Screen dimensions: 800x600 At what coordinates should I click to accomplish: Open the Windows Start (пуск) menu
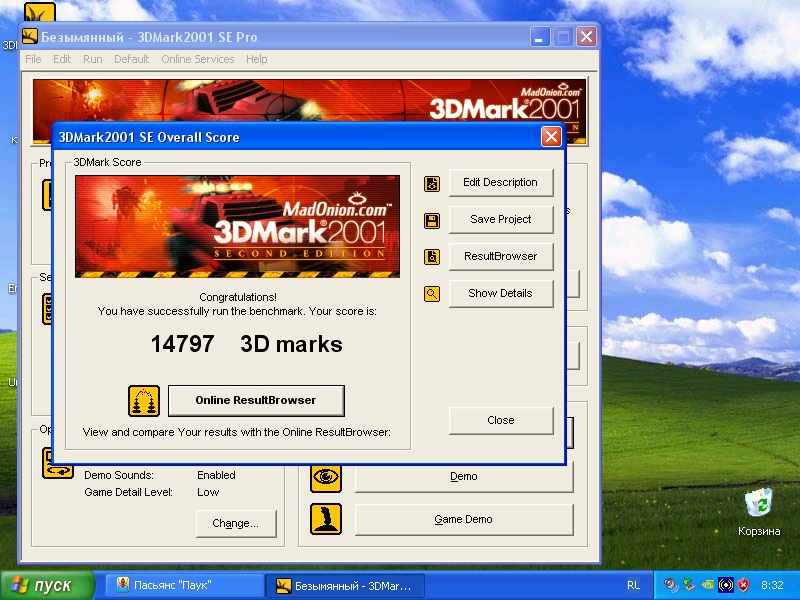tap(47, 585)
